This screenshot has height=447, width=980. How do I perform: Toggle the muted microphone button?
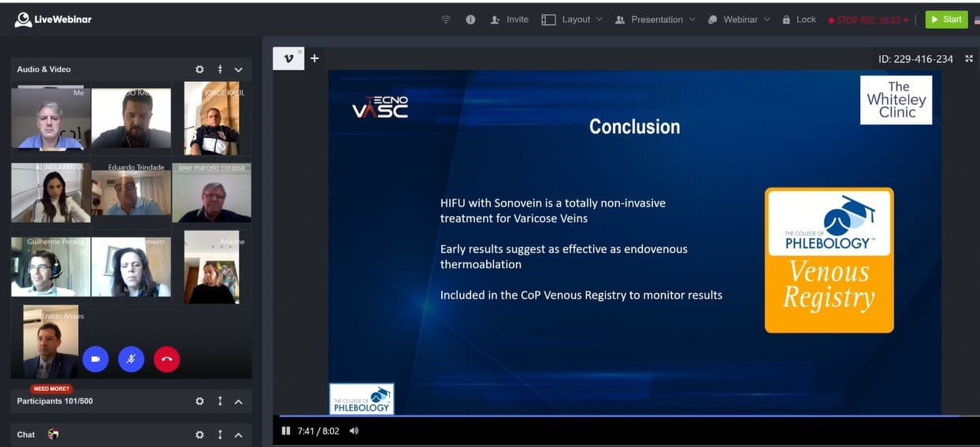coord(131,359)
